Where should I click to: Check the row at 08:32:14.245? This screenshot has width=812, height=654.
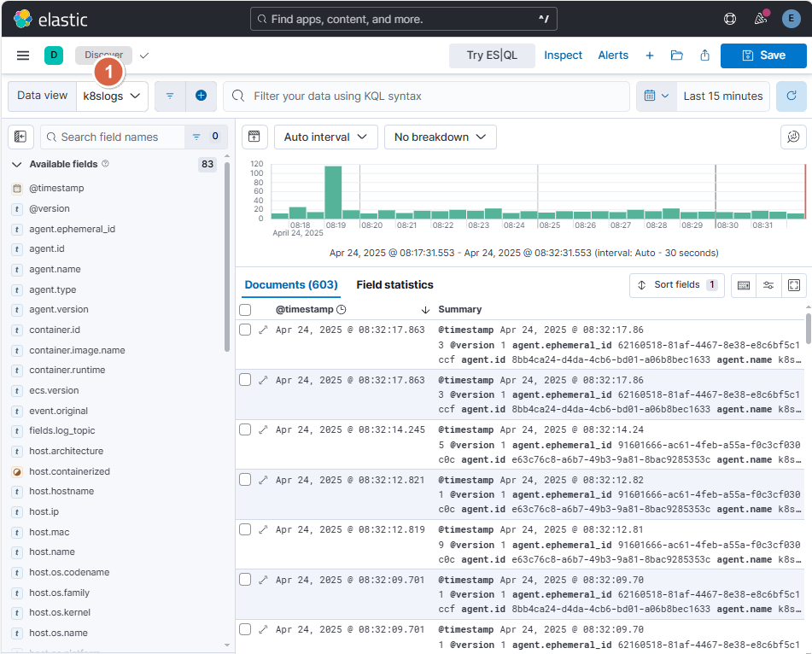(245, 429)
